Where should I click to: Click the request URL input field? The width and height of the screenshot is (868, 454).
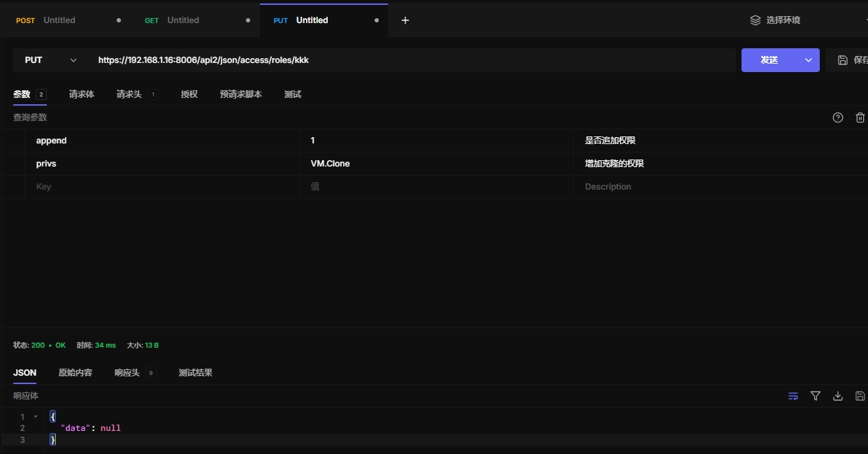412,60
